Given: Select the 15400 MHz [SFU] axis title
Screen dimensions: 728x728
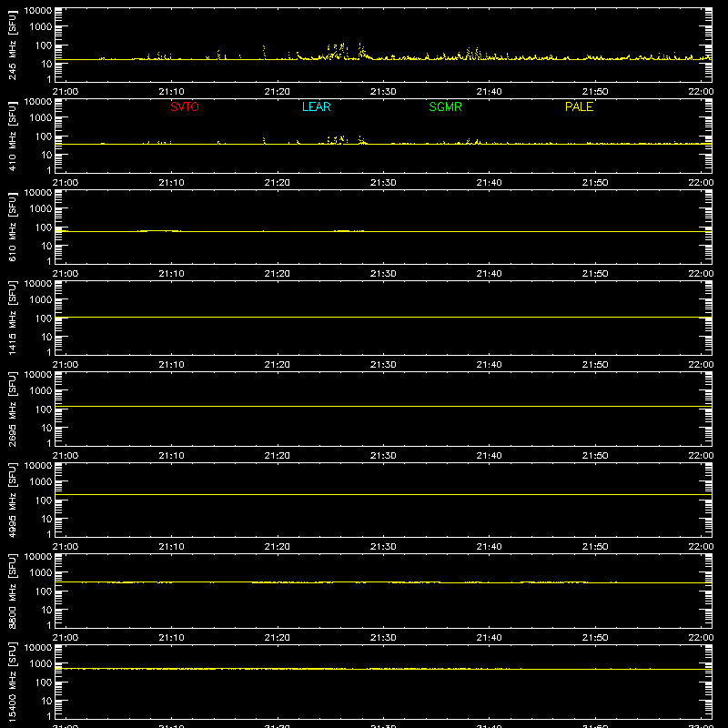Looking at the screenshot, I should 13,682.
